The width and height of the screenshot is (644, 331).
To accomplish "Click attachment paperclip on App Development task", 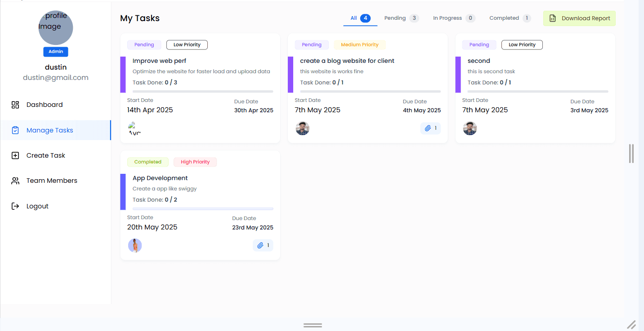I will click(x=260, y=246).
